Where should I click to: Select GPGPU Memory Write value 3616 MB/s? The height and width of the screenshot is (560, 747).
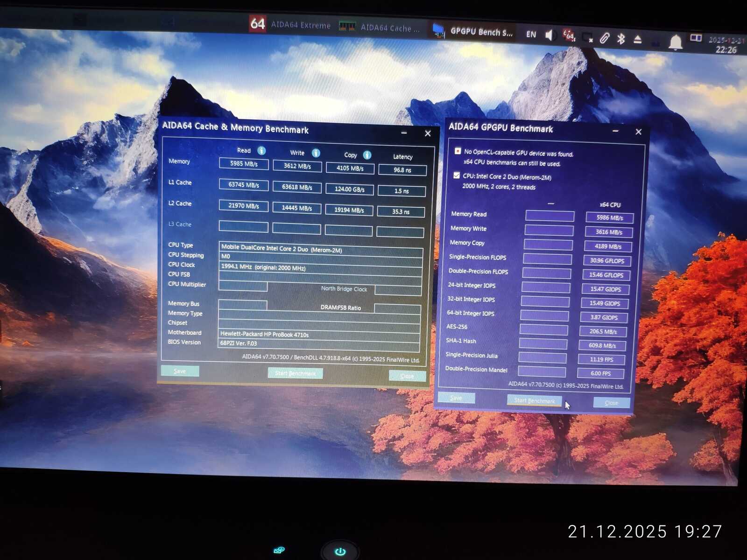pyautogui.click(x=609, y=232)
